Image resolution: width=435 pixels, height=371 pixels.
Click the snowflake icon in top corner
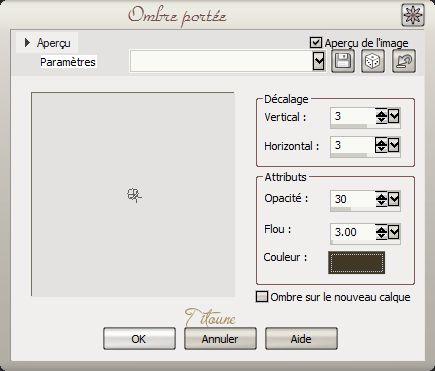click(x=413, y=15)
